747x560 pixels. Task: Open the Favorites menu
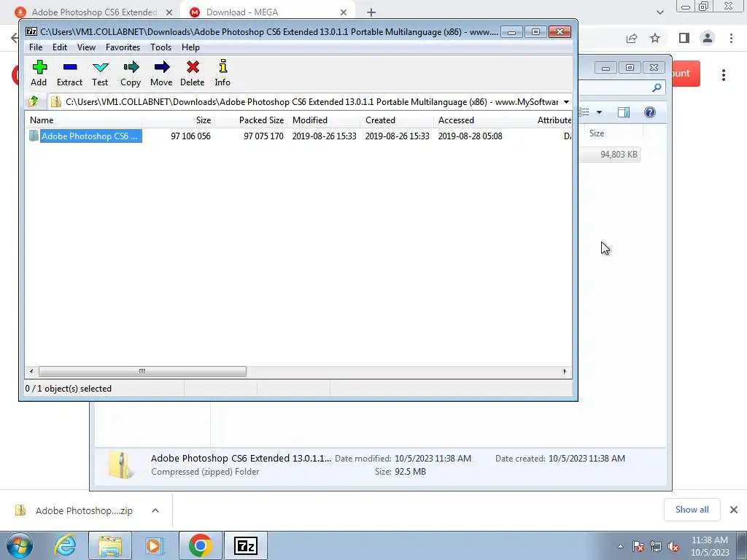[123, 47]
